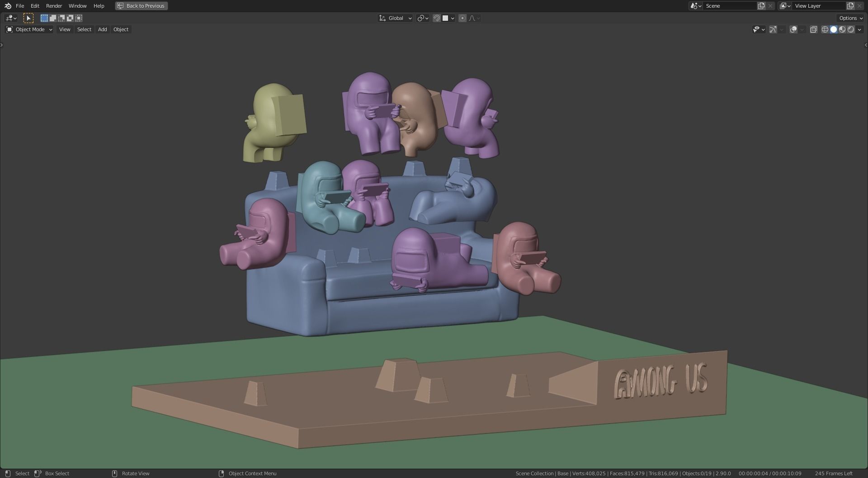Image resolution: width=868 pixels, height=478 pixels.
Task: Open the Options dropdown
Action: pos(850,18)
